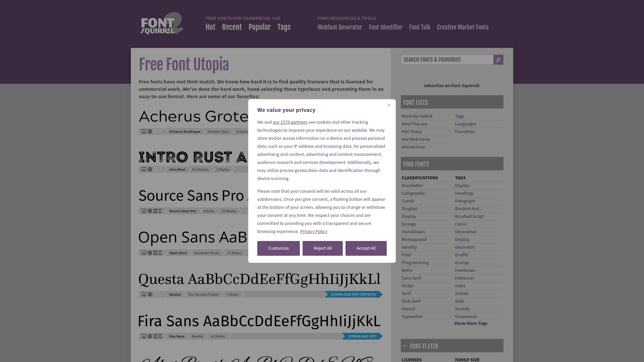Open 'our 1578 partners' link

290,122
